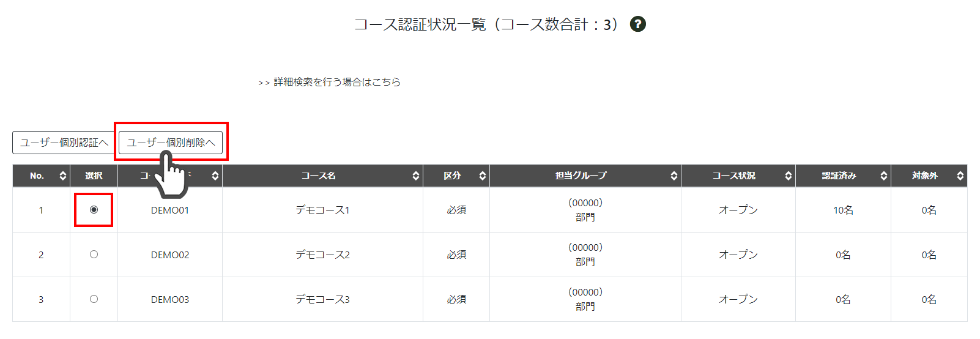The width and height of the screenshot is (980, 339).
Task: Click the ユーザー個別削除へ button
Action: [171, 143]
